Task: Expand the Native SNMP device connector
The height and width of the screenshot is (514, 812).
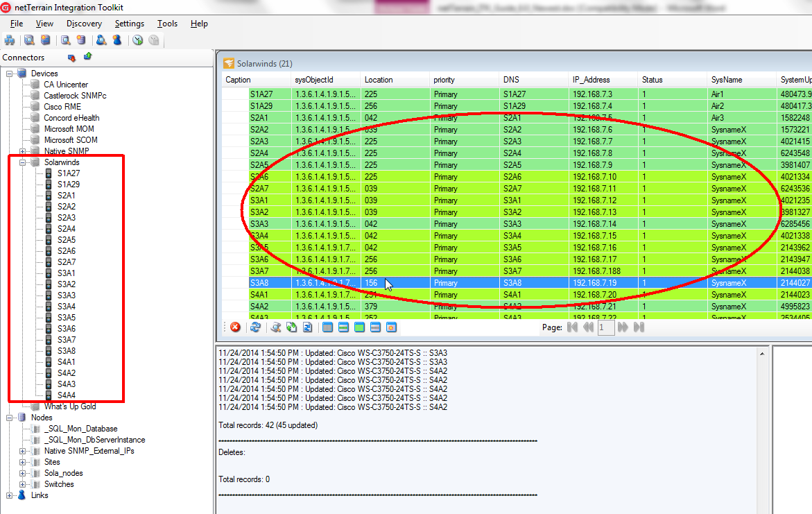Action: point(22,151)
